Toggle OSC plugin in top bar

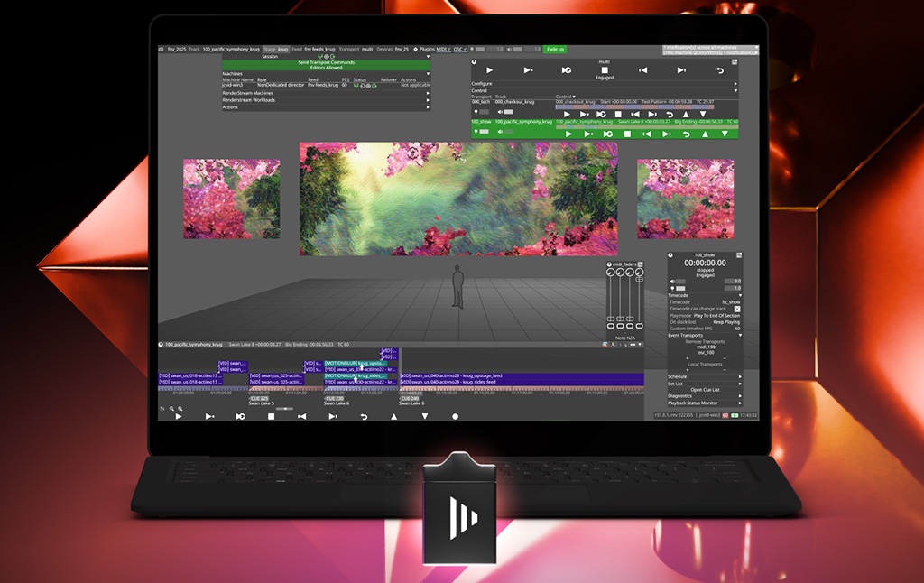[459, 50]
